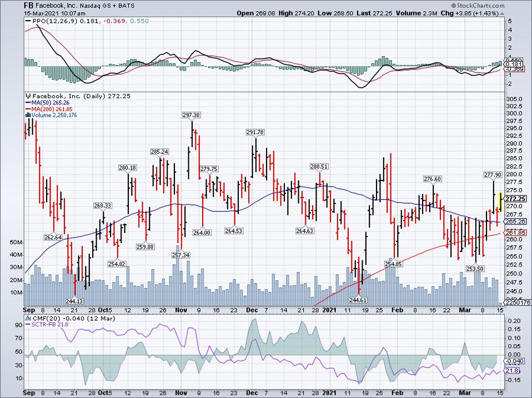Click the 'MA(50) 265.26' legend text

coord(51,103)
